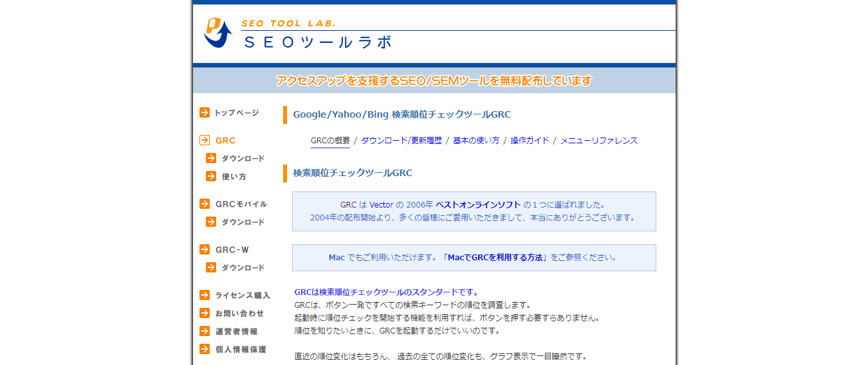Open ダウンロード under GRC in sidebar

[243, 158]
